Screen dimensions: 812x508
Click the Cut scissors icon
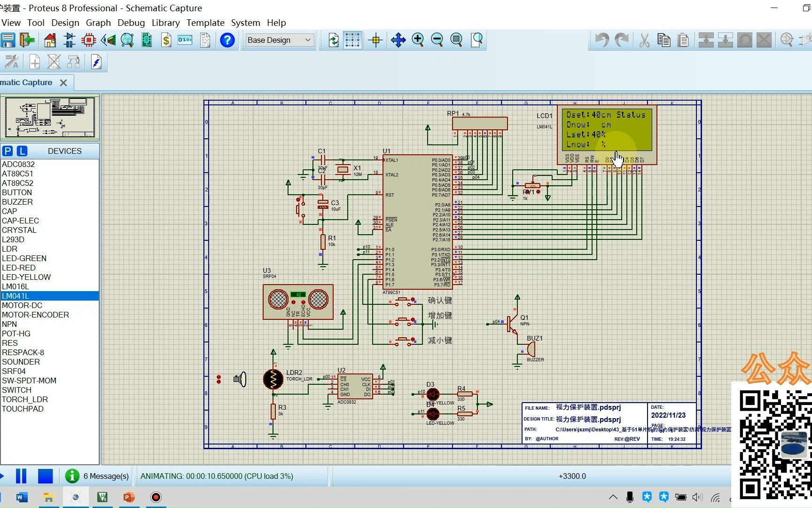coord(644,40)
